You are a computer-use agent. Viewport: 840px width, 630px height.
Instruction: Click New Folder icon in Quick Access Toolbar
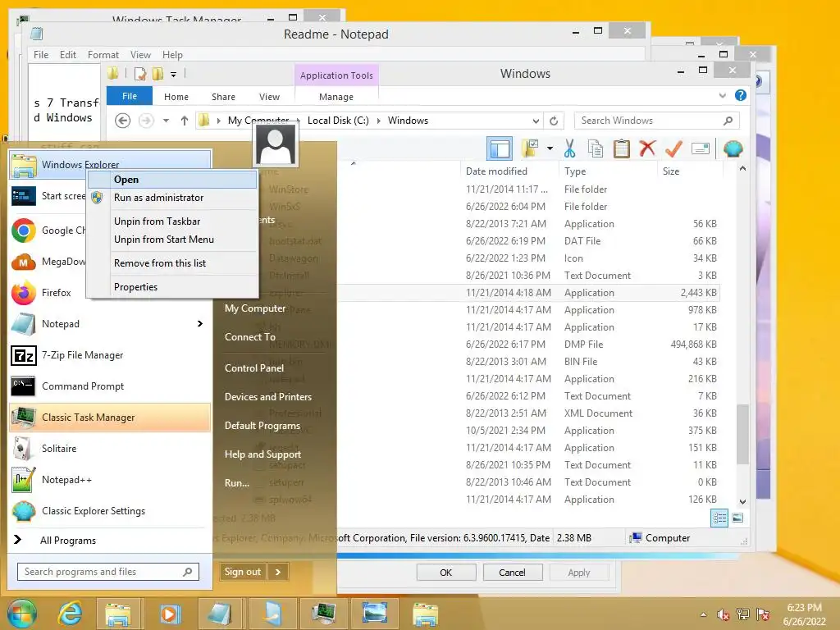[157, 74]
